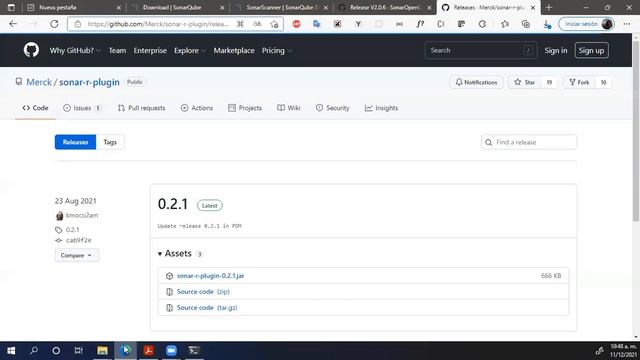Download sonar-r-plugin-0.2.1.jar
The width and height of the screenshot is (640, 360).
pyautogui.click(x=210, y=276)
